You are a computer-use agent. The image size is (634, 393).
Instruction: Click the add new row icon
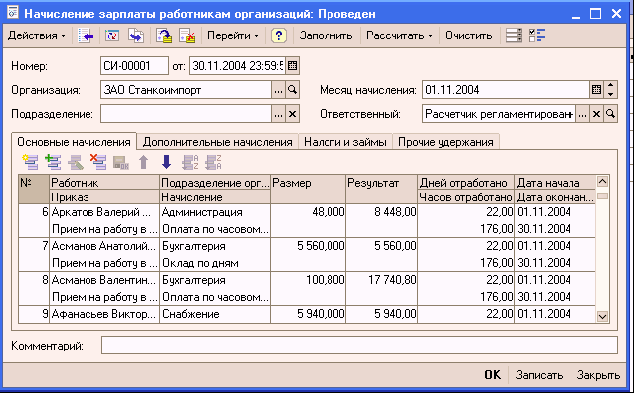[x=31, y=162]
